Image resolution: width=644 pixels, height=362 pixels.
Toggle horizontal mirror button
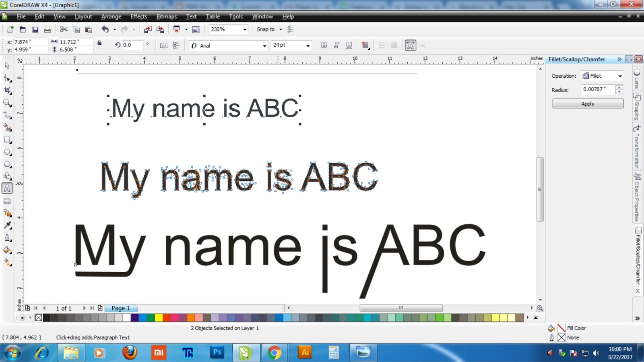[163, 46]
